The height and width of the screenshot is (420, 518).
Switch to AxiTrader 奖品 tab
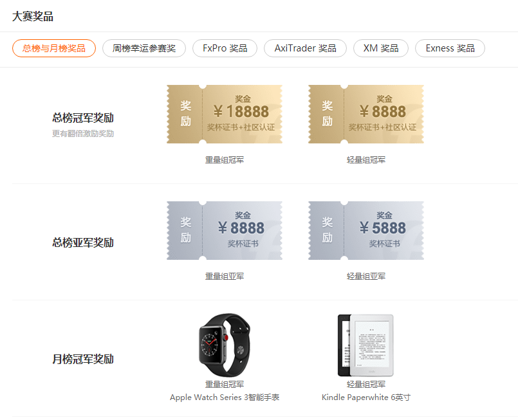point(305,48)
